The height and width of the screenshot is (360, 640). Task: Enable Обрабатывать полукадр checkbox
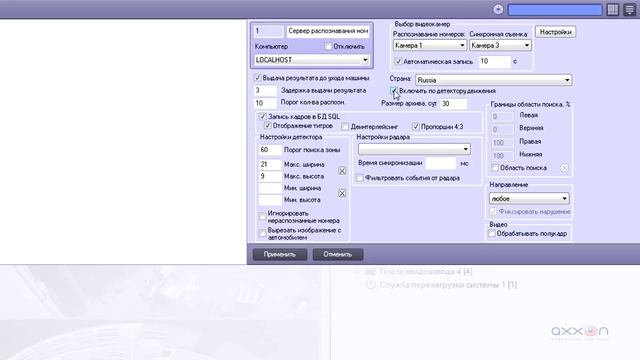(x=492, y=233)
